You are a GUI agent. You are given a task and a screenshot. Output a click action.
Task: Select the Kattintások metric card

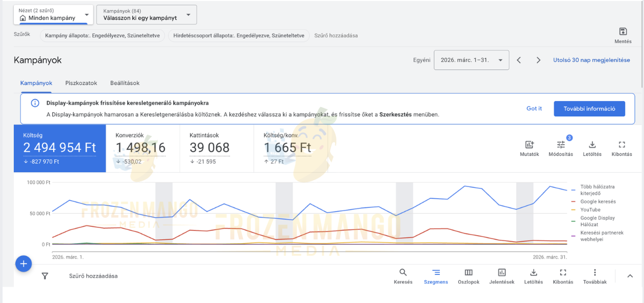click(217, 148)
